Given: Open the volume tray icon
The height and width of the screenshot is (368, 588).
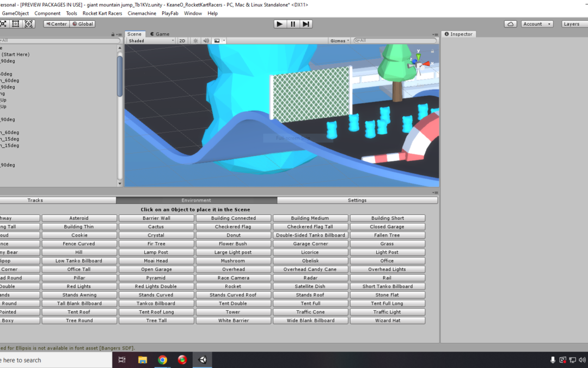Looking at the screenshot, I should (582, 360).
